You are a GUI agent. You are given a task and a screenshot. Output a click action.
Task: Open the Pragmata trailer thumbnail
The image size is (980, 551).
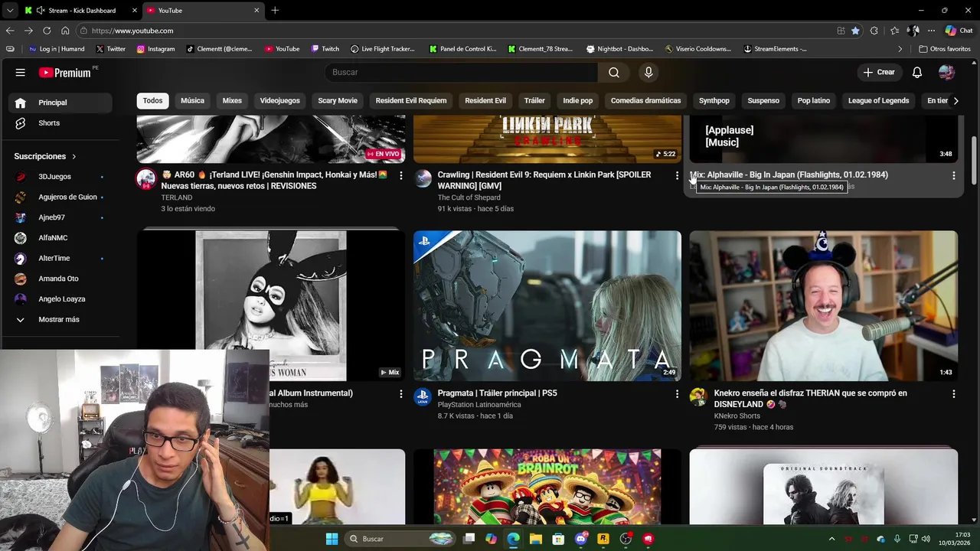coord(547,306)
